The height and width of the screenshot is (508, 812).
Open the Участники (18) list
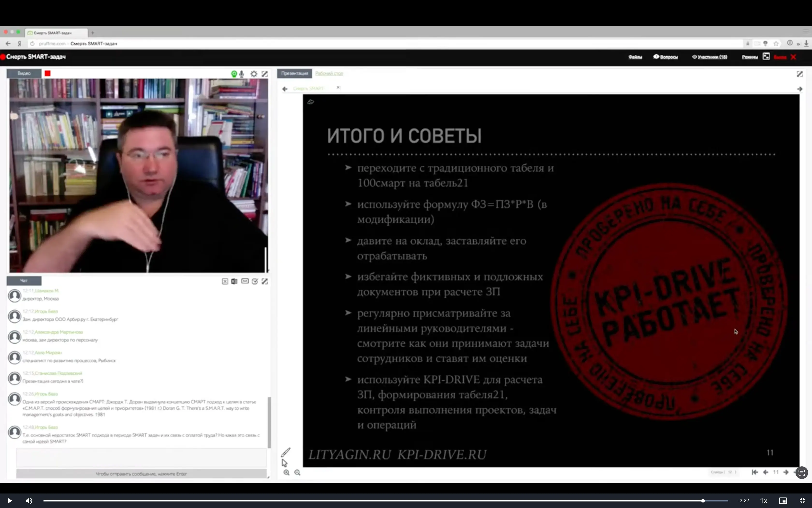710,57
